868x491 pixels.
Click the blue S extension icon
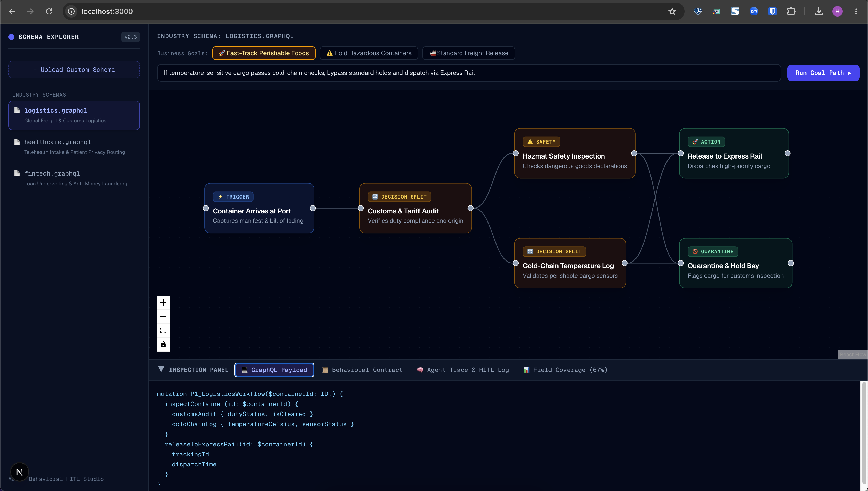pyautogui.click(x=735, y=11)
